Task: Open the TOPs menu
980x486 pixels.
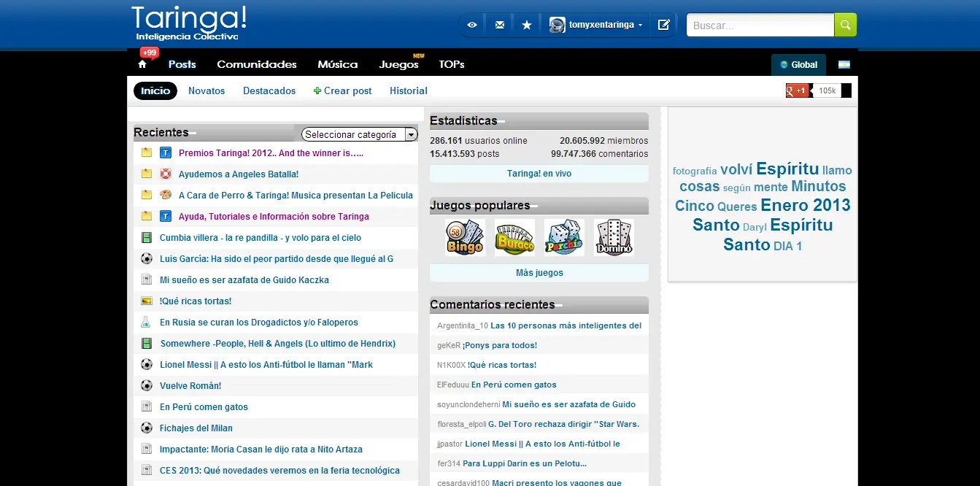Action: pos(452,64)
